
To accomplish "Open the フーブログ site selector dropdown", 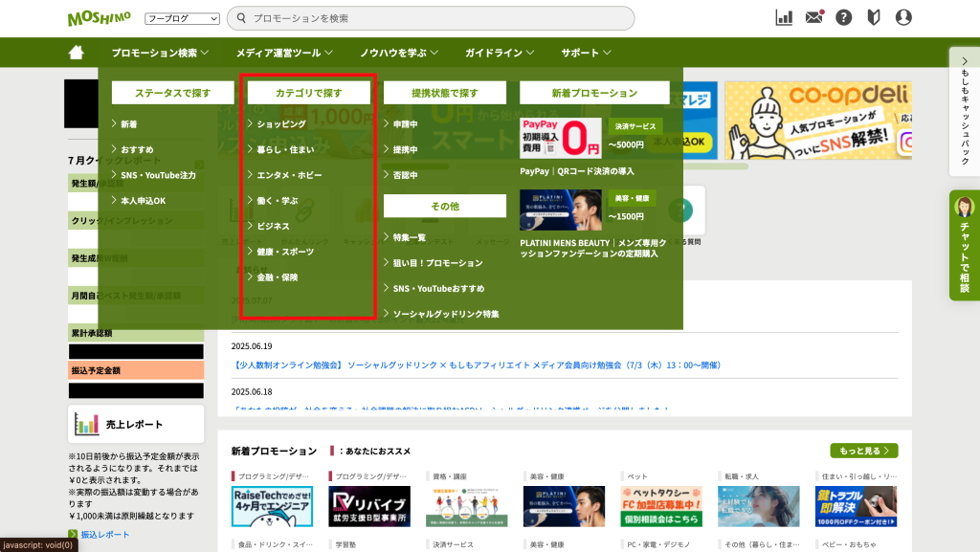I will tap(182, 18).
